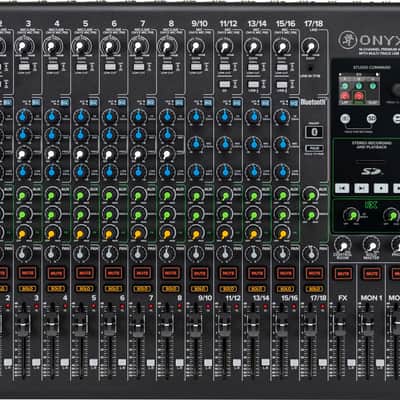Screen dimensions: 400x400
Task: Click the record transport button
Action: tap(381, 188)
